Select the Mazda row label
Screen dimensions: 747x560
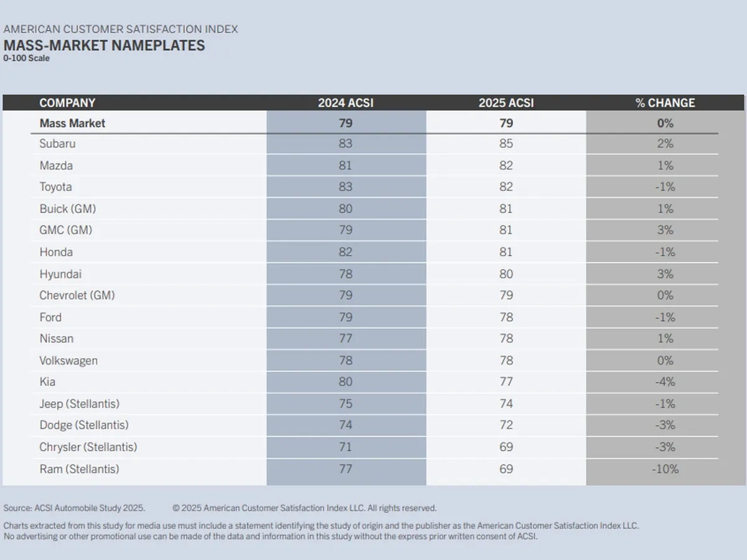(x=56, y=166)
